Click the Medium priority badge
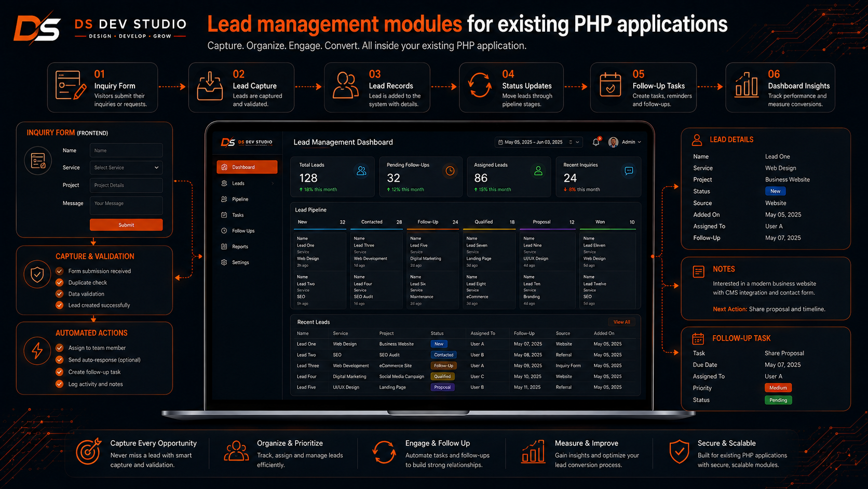 tap(778, 388)
